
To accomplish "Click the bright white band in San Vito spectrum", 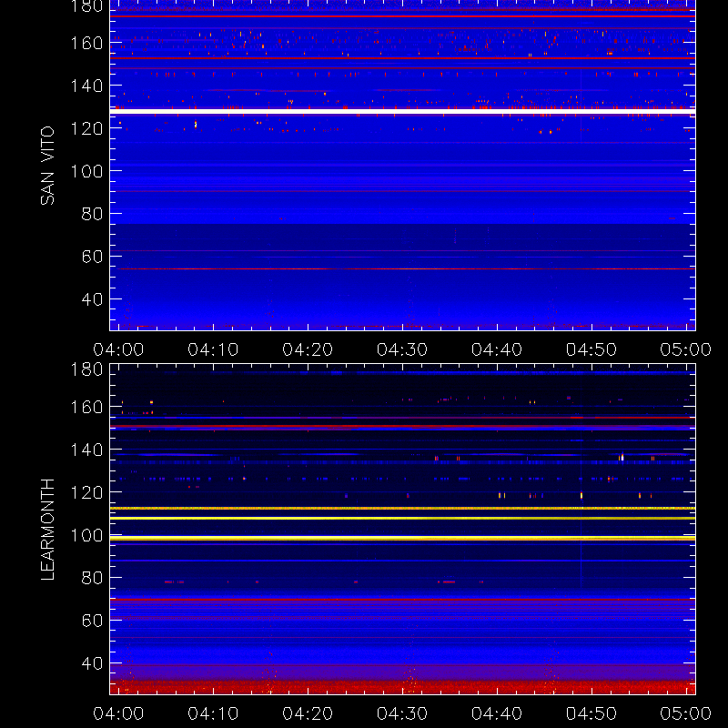I will point(402,111).
